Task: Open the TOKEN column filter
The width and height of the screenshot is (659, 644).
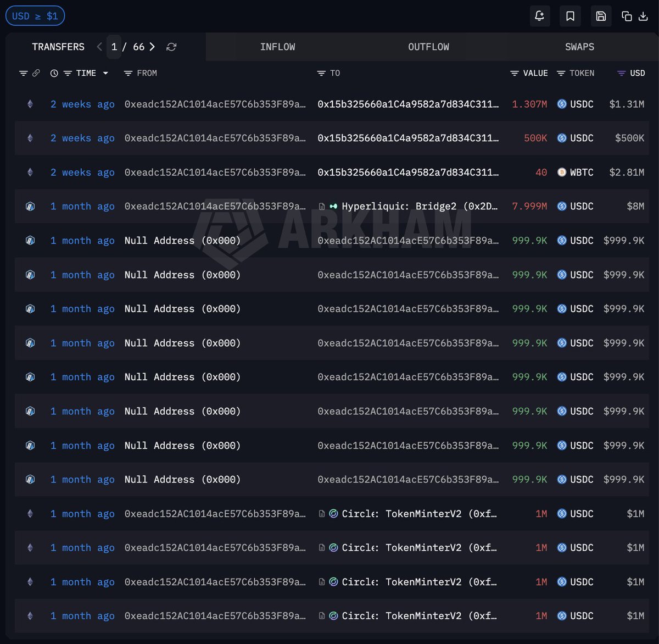Action: coord(561,73)
